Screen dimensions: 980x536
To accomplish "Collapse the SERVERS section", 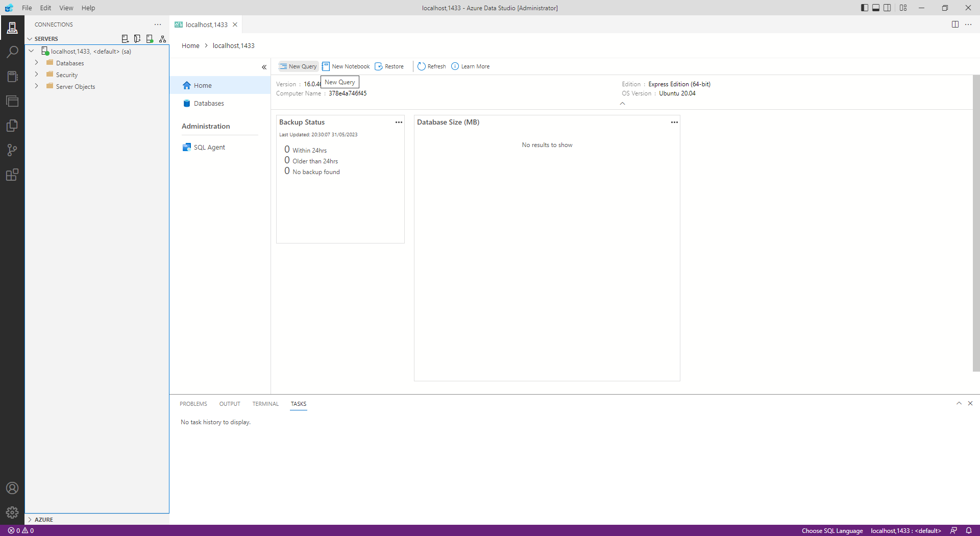I will (x=30, y=39).
